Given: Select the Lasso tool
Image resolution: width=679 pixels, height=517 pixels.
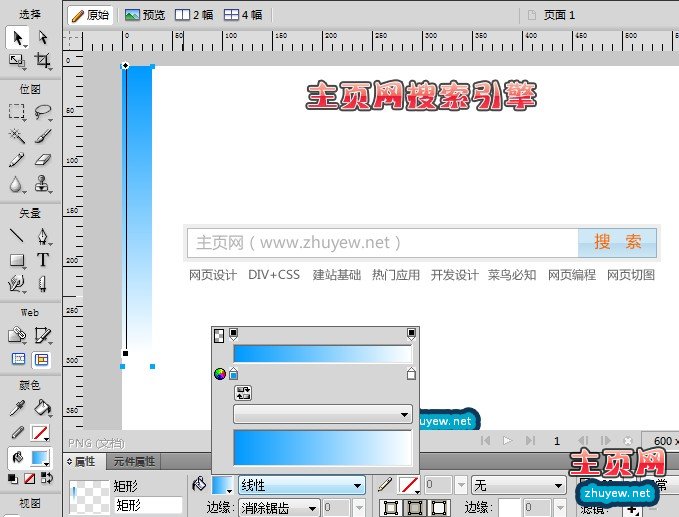Looking at the screenshot, I should [42, 112].
